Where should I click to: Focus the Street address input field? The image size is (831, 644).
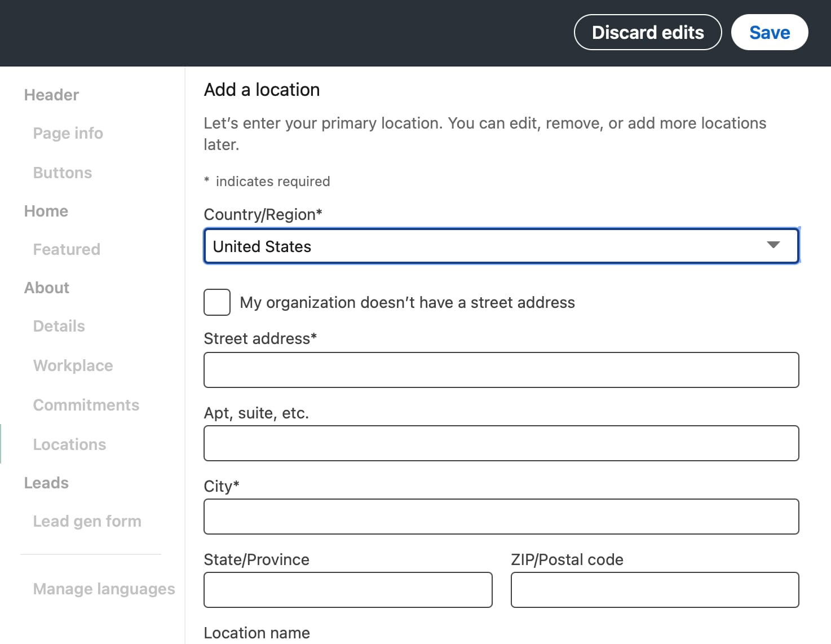(501, 370)
